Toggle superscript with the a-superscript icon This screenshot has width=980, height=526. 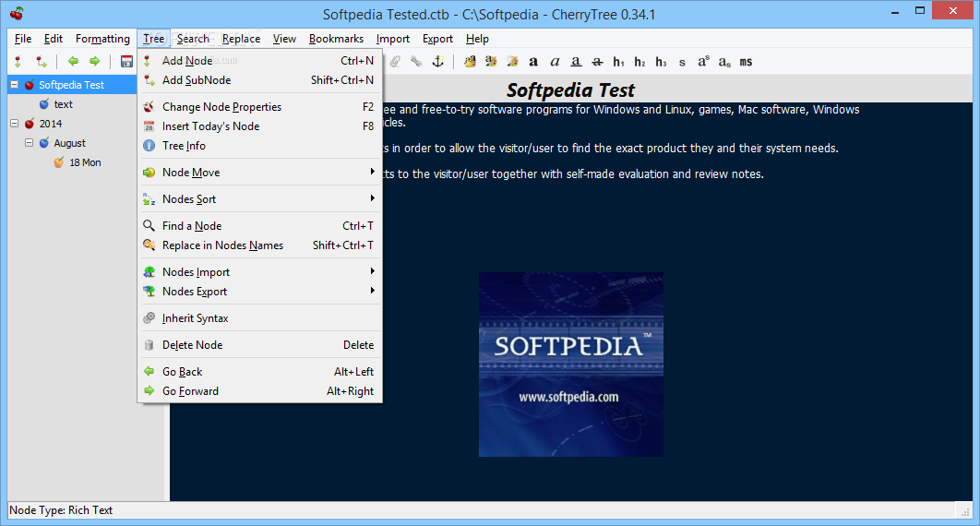click(704, 61)
